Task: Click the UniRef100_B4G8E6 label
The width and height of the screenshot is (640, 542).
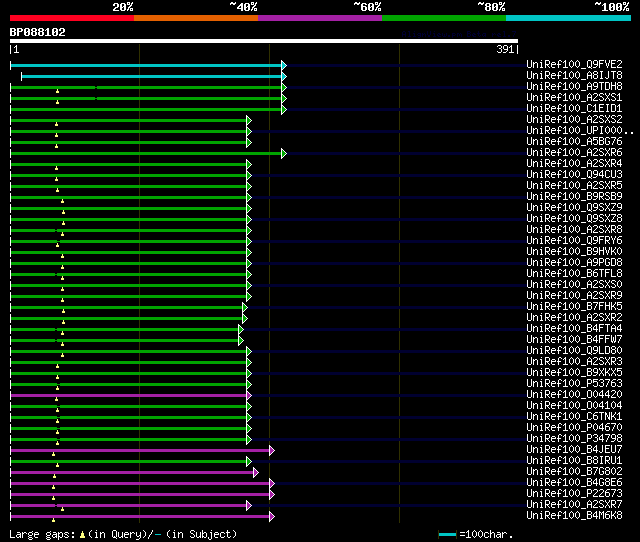Action: pos(574,483)
